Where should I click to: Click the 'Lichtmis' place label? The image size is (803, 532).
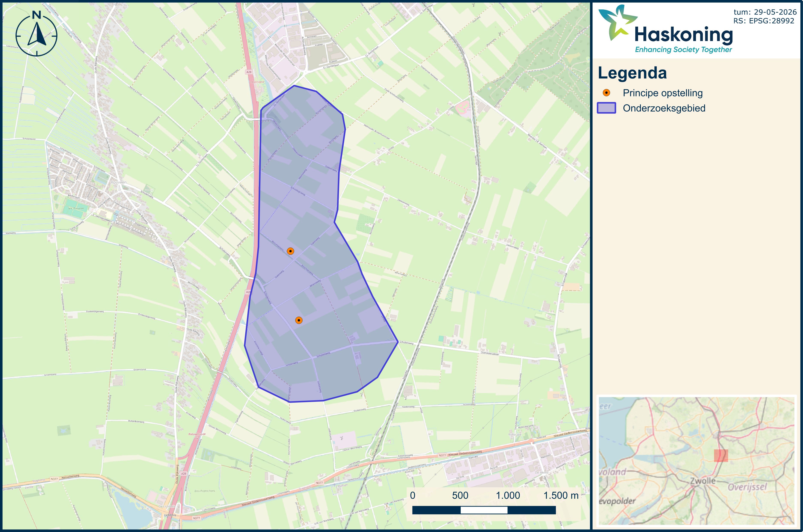(x=170, y=515)
